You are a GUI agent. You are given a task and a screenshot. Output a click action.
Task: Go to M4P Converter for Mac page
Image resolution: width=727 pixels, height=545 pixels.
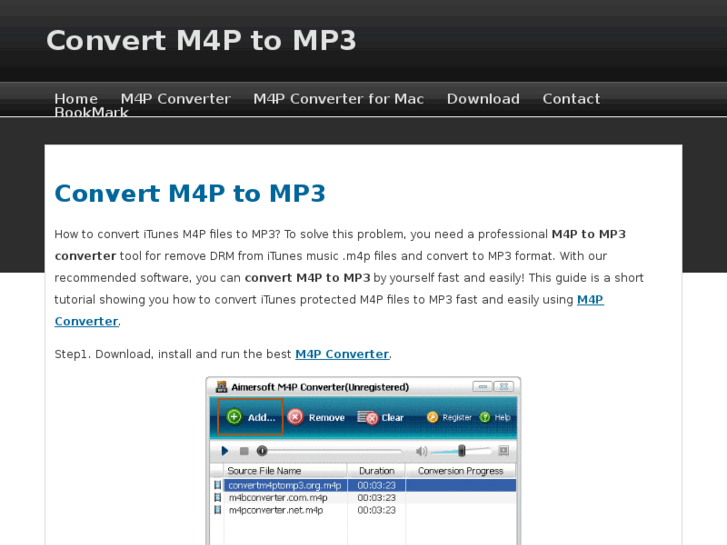[x=338, y=99]
